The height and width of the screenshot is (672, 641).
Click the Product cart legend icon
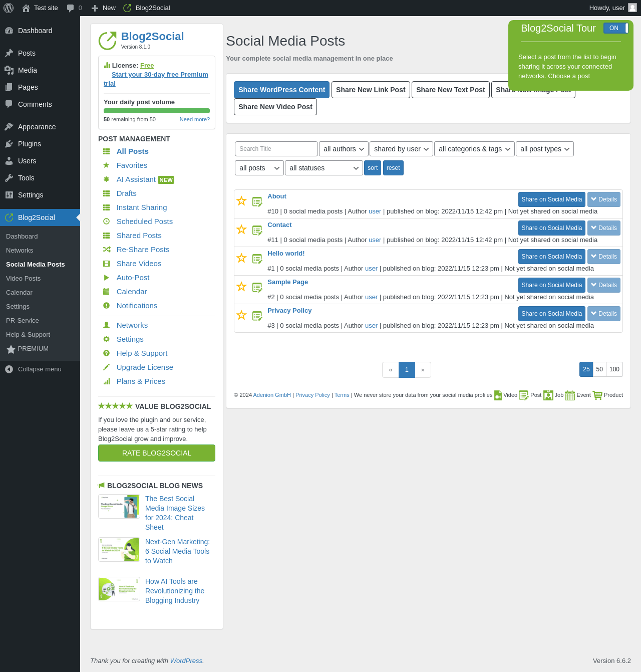tap(597, 395)
